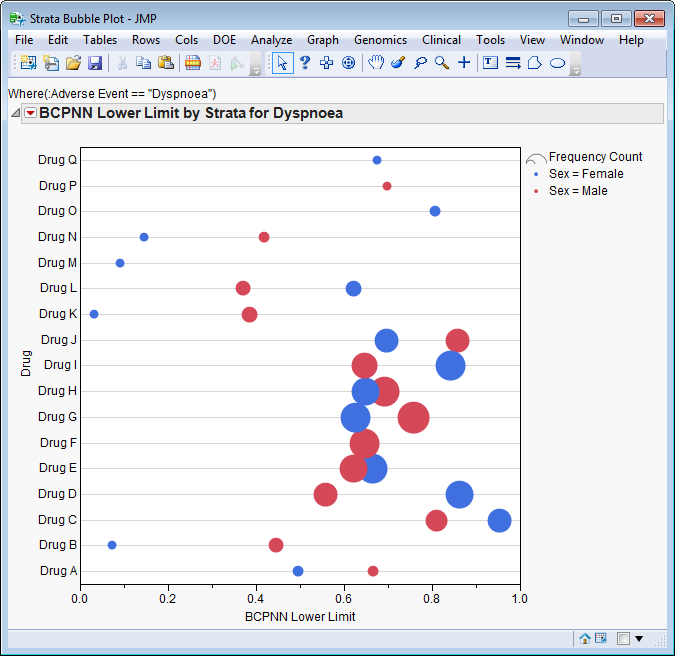Click the blue Drug C bubble
Viewport: 675px width, 656px height.
[499, 520]
